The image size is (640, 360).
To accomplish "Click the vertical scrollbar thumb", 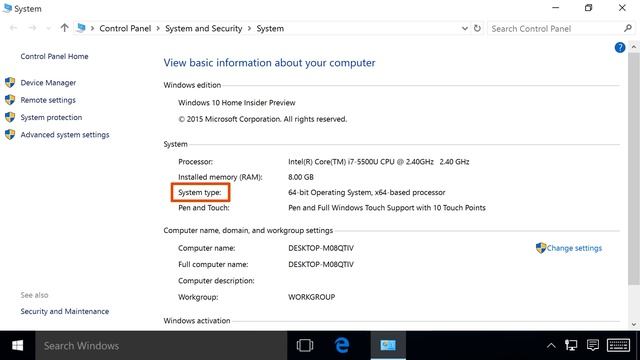I will (633, 168).
